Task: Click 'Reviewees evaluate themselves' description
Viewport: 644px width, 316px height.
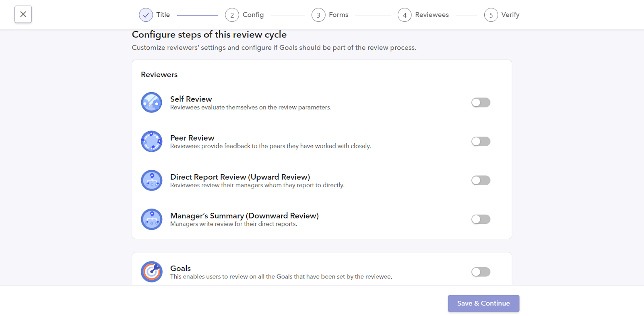Action: [251, 107]
